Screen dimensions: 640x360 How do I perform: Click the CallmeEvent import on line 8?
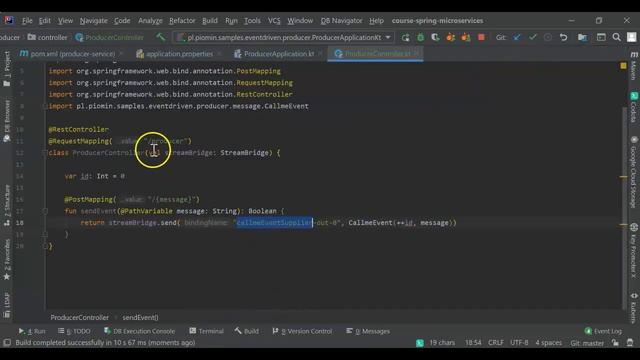[286, 106]
